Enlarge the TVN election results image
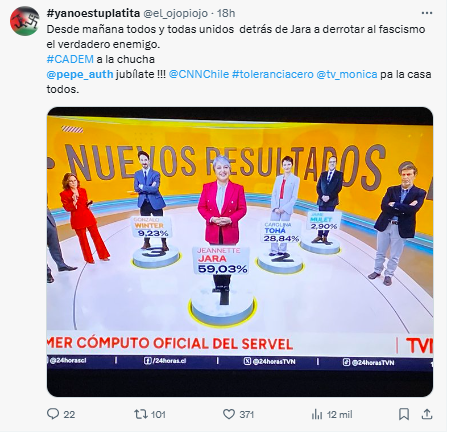The image size is (452, 432). 240,252
